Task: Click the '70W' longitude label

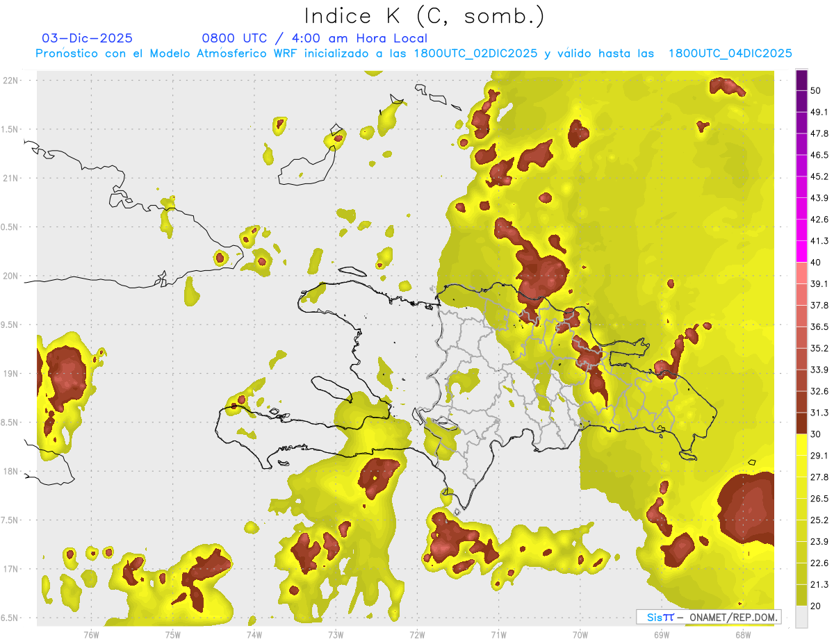Action: [580, 634]
